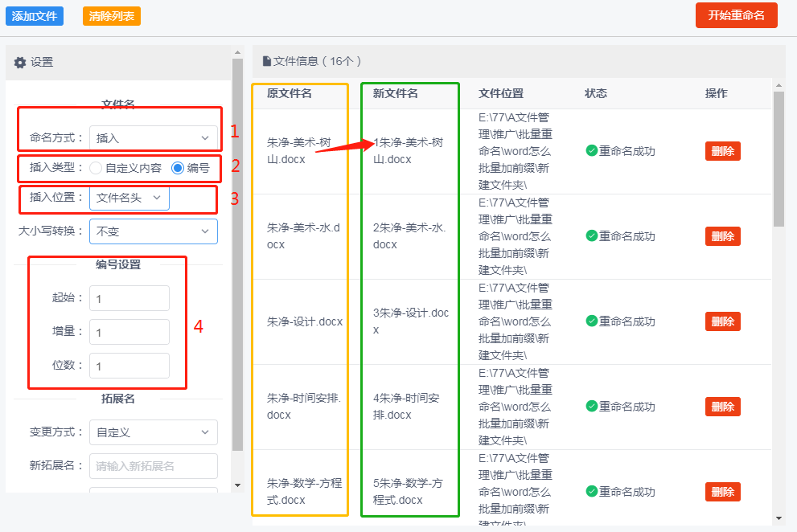Screen dimensions: 797x532
Task: Click the 编号设置 section heading
Action: pyautogui.click(x=118, y=264)
